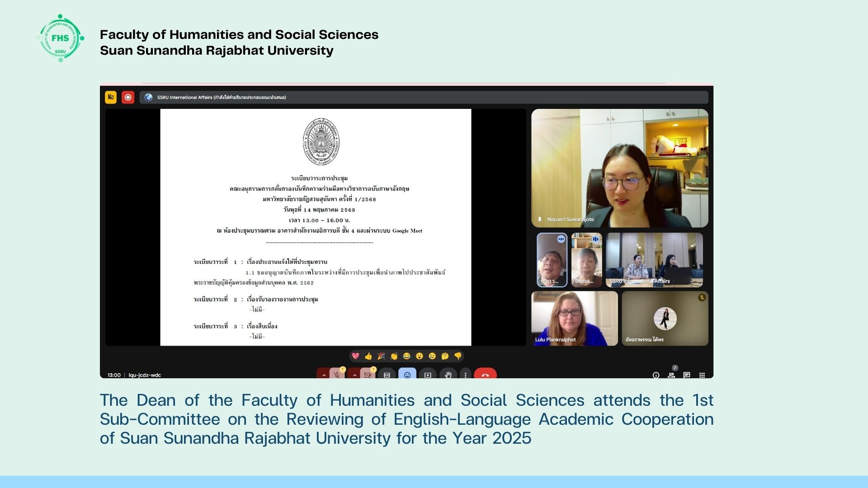This screenshot has height=488, width=868.
Task: Click the send reaction smiley button
Action: coord(407,375)
